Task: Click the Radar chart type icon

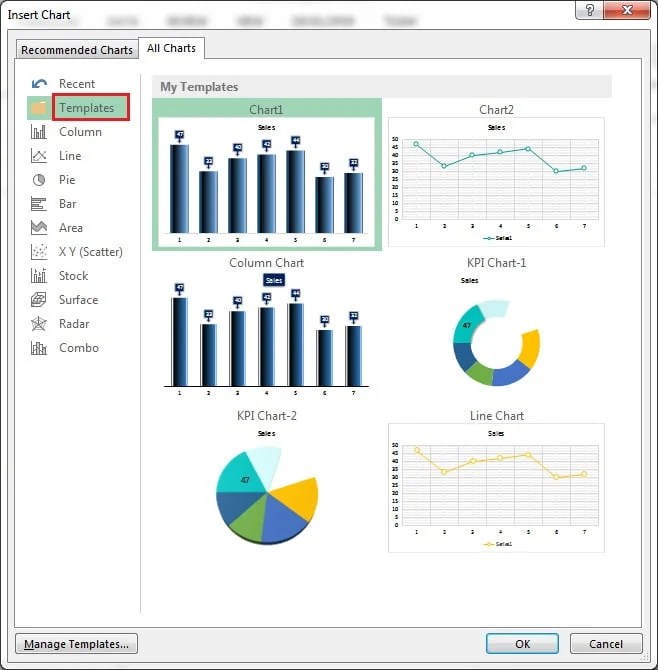Action: click(x=39, y=324)
